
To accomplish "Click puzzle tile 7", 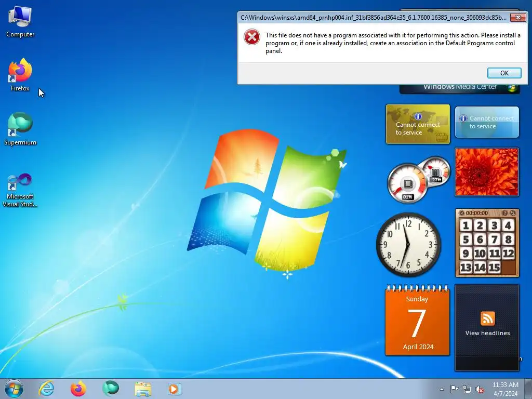I will [495, 240].
